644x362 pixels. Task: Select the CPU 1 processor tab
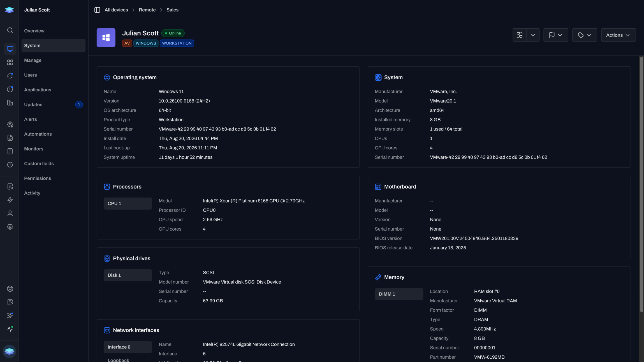point(128,203)
